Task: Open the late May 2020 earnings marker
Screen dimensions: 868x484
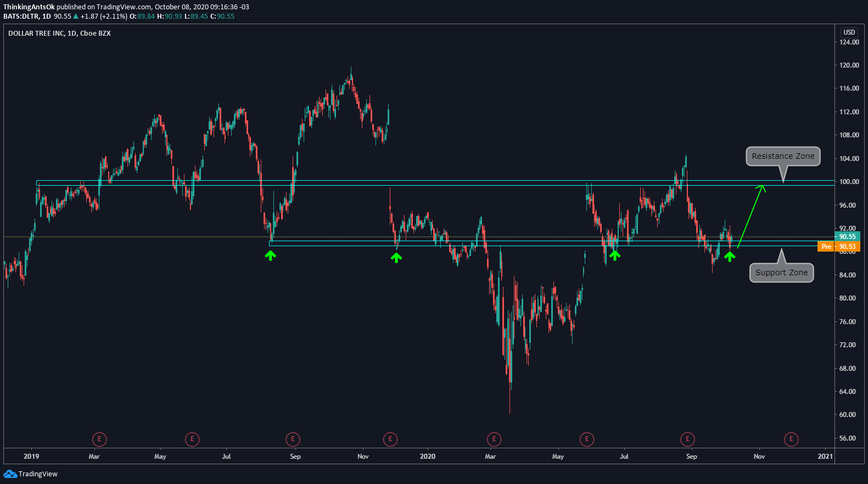Action: coord(587,440)
